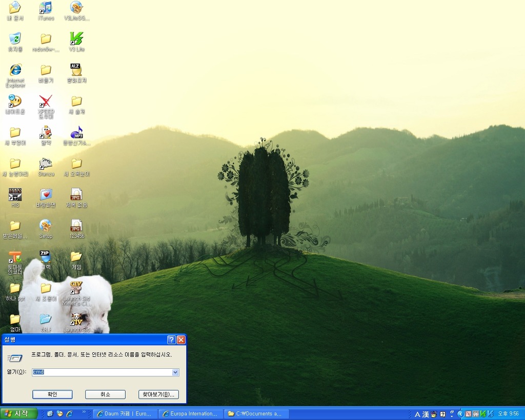Switch to C:\Documents a... taskbar window
The height and width of the screenshot is (420, 525).
256,414
